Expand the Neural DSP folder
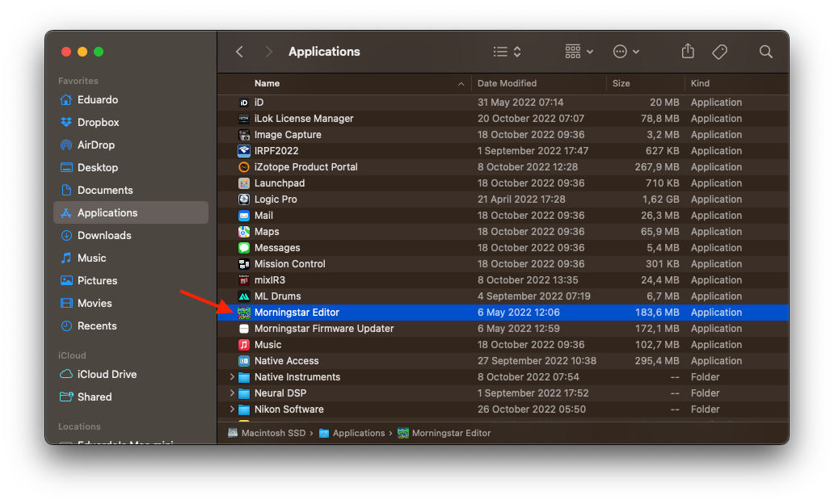834x504 pixels. [x=232, y=393]
